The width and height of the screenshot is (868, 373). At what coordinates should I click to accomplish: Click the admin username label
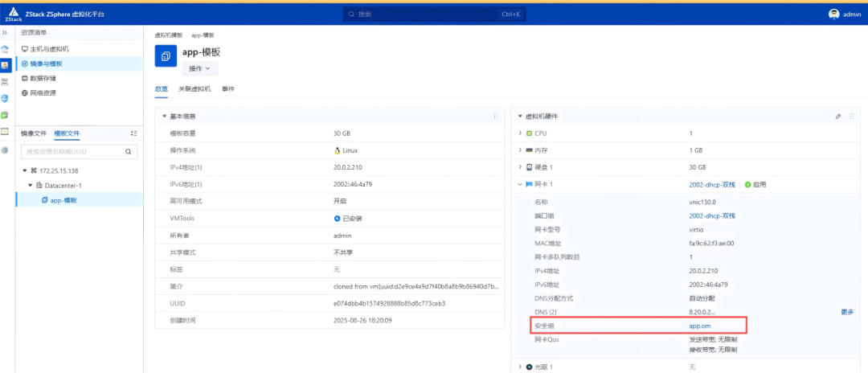pos(851,15)
